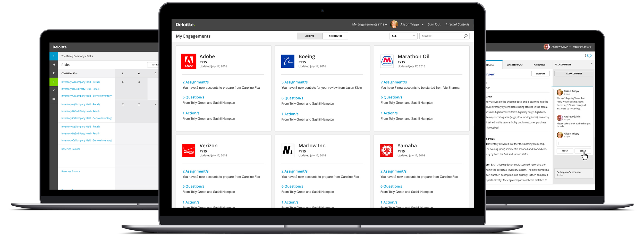Select C sidebar item in left window

click(x=54, y=90)
